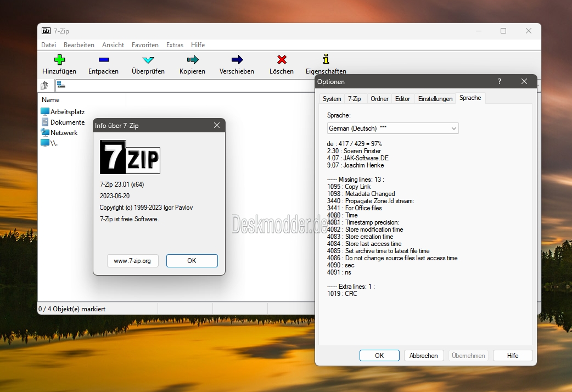Select the Netzwerk entry label

[64, 132]
